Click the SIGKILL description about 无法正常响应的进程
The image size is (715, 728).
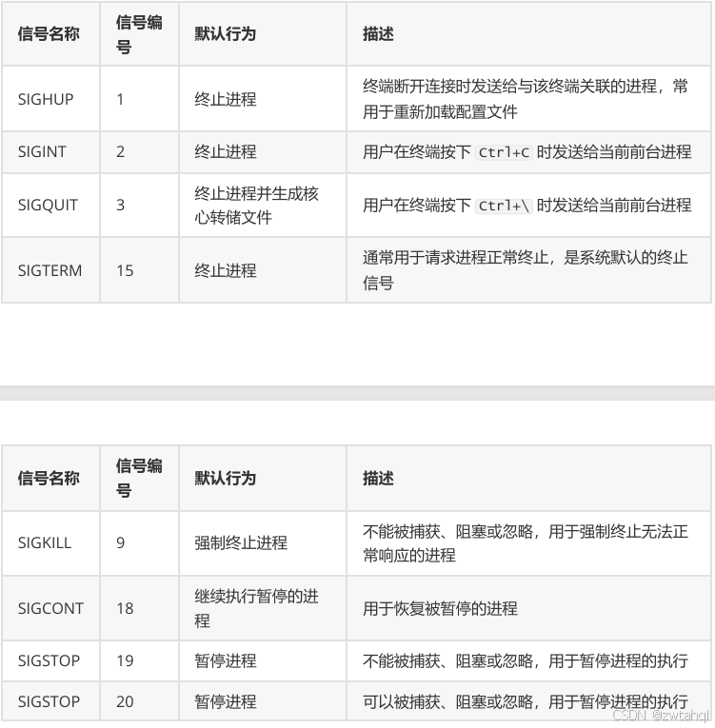click(525, 542)
